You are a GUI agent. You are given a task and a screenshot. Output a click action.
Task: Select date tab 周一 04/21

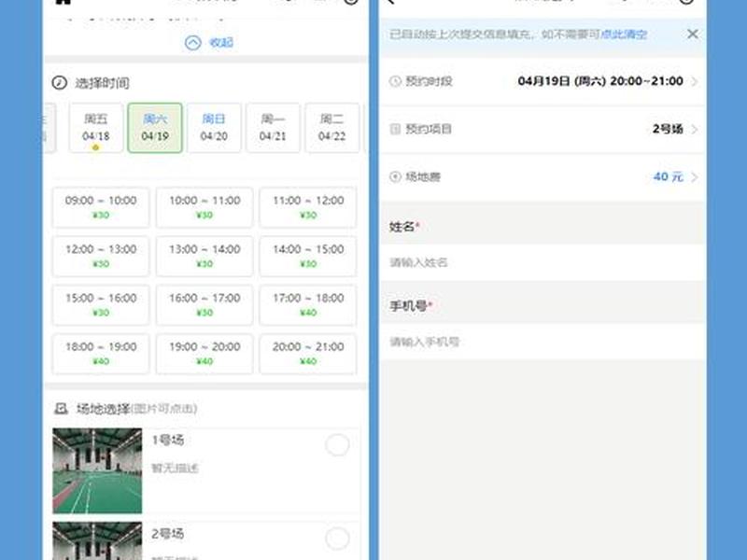(273, 128)
